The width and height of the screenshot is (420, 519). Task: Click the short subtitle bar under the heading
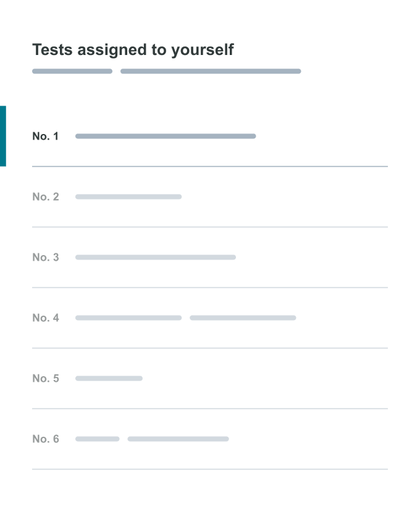pos(72,71)
